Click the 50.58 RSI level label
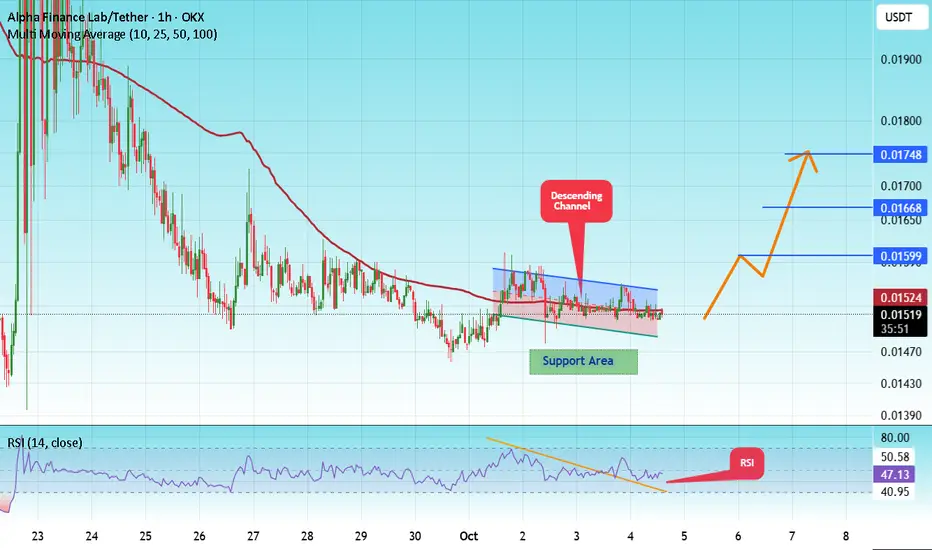The width and height of the screenshot is (932, 550). point(895,457)
